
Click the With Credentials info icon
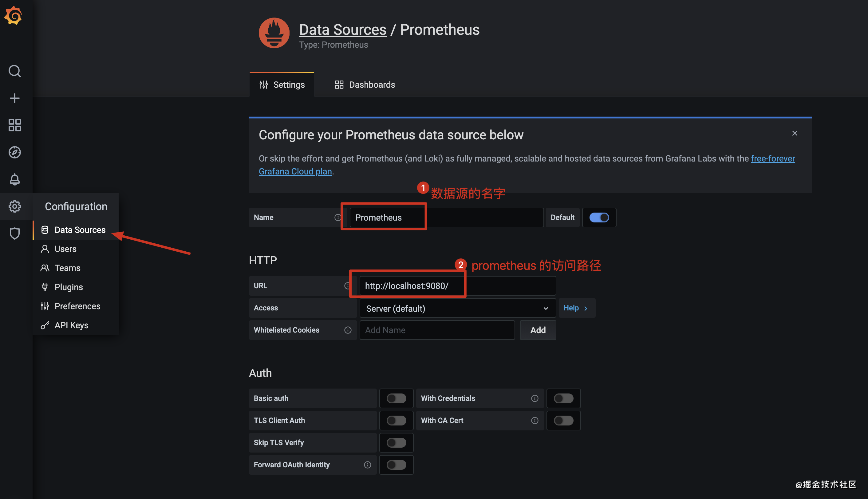535,398
